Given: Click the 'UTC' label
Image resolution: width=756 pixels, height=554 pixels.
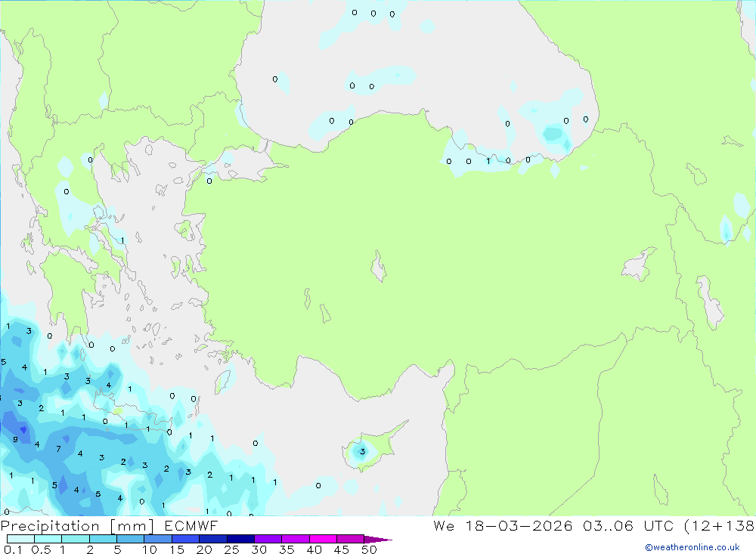Looking at the screenshot, I should 658,525.
